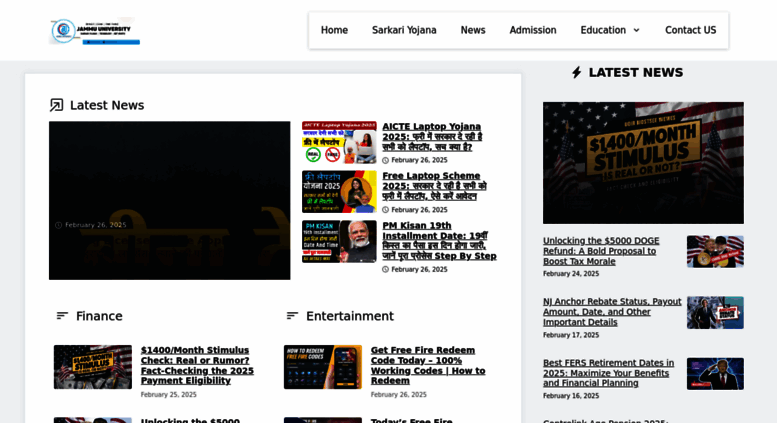Open the Education menu link
The width and height of the screenshot is (777, 423).
[x=603, y=30]
